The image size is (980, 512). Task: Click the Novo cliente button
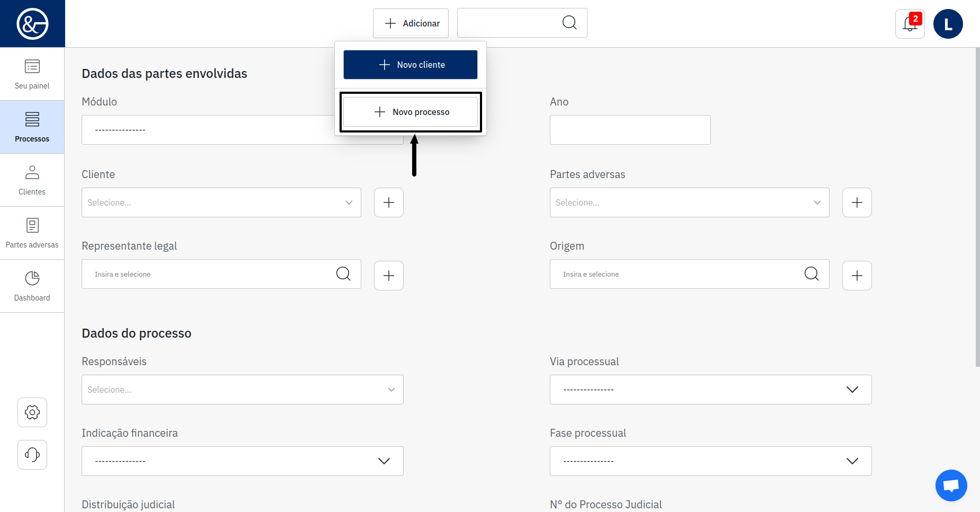411,65
